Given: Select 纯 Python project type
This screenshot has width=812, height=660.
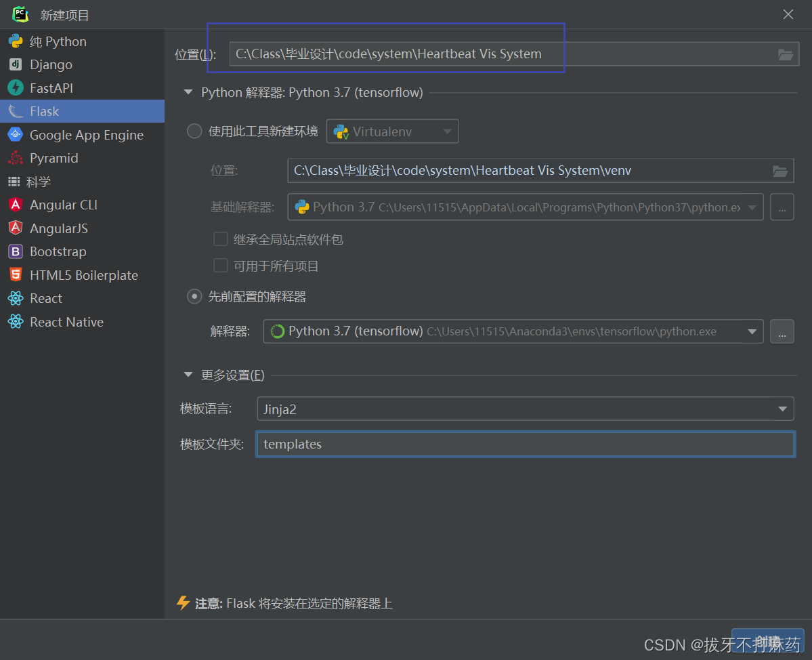Looking at the screenshot, I should point(83,41).
